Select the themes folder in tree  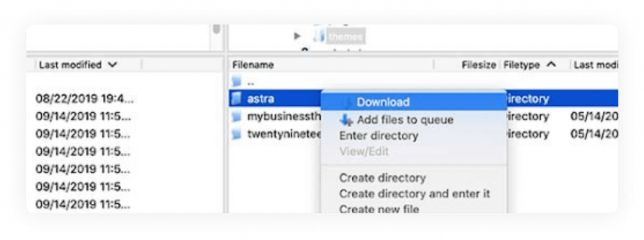point(347,37)
